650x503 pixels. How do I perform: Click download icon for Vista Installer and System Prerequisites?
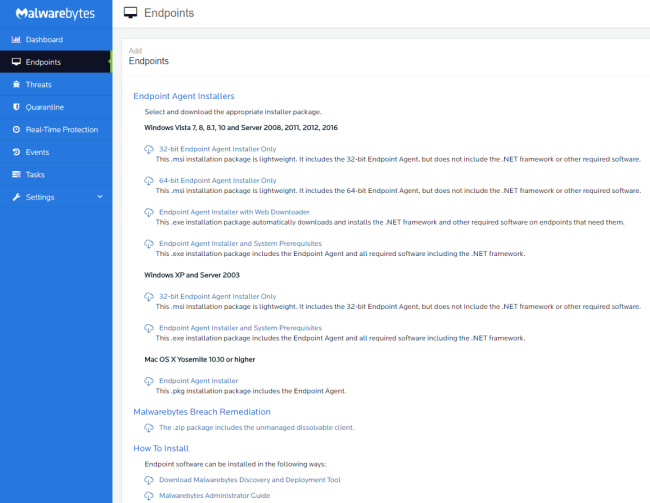point(149,244)
